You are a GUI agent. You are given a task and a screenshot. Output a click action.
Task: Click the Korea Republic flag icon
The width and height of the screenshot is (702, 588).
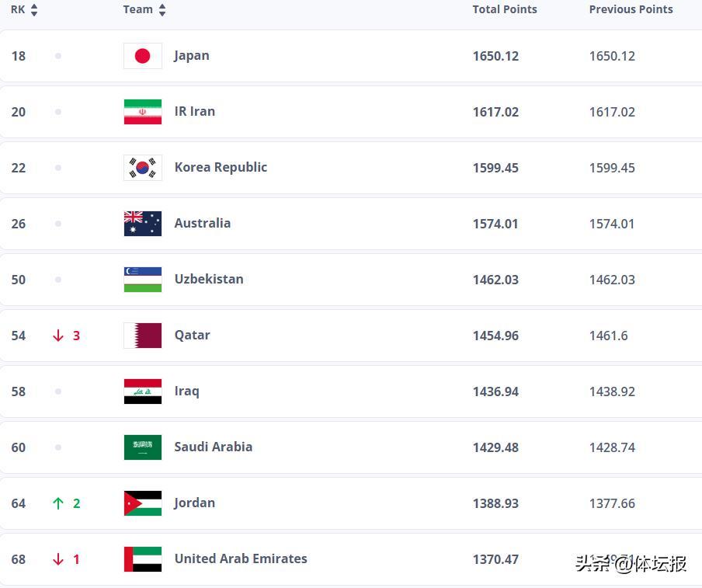143,168
